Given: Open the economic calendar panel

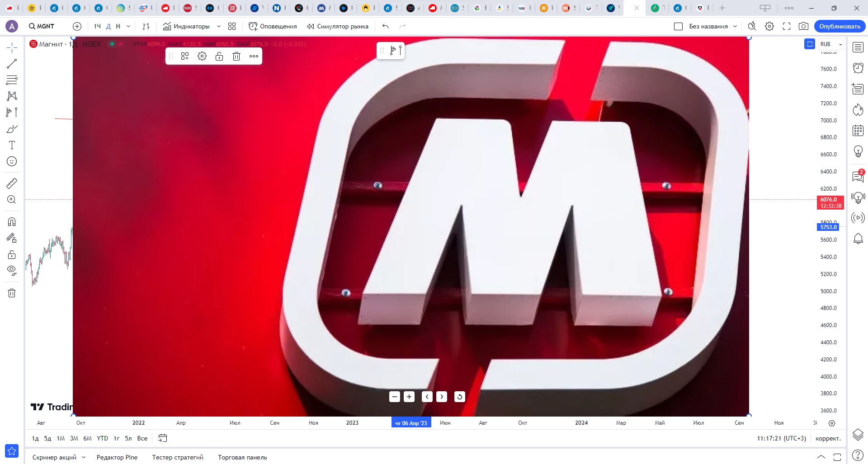Looking at the screenshot, I should [858, 131].
